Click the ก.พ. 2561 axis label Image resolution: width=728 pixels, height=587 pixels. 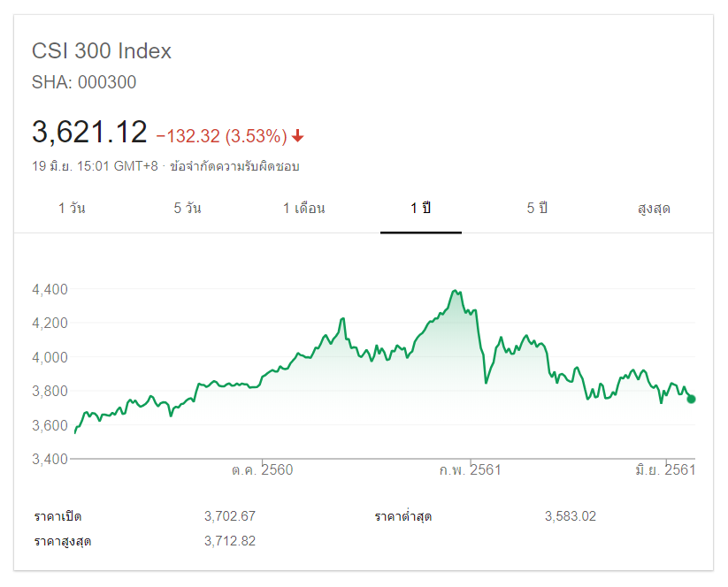[471, 470]
